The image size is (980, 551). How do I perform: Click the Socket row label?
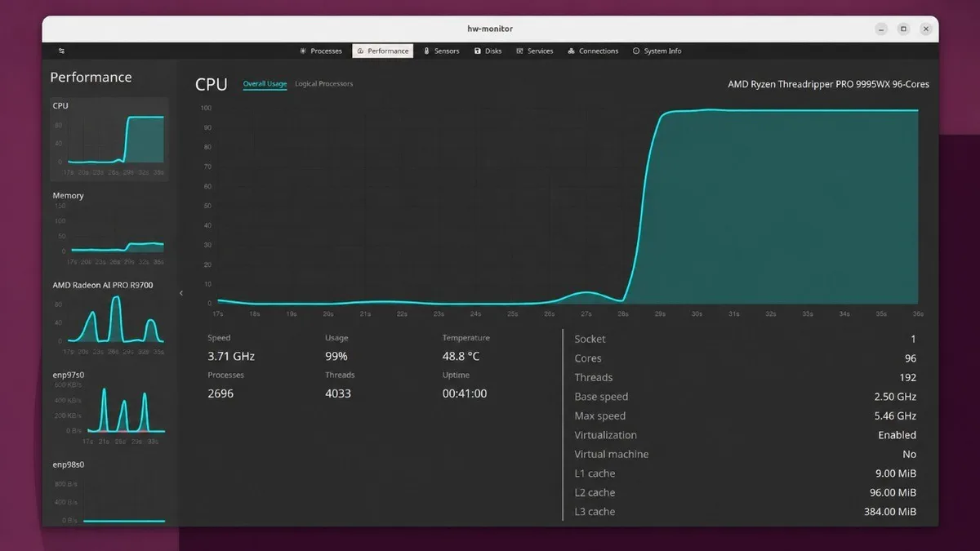(x=590, y=339)
